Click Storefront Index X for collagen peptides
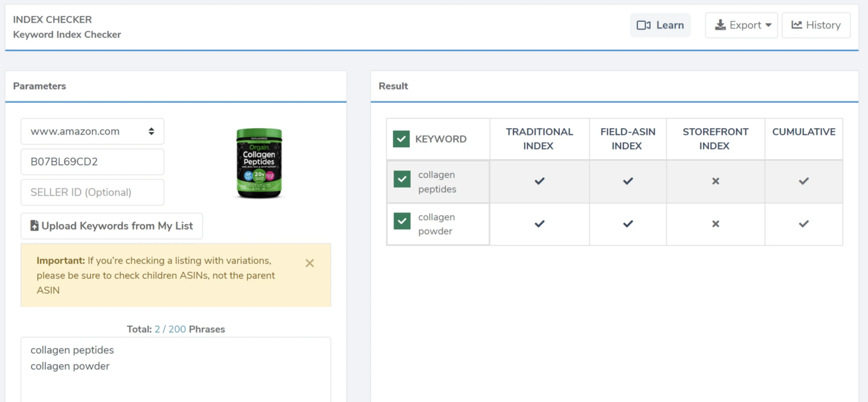Image resolution: width=868 pixels, height=402 pixels. pyautogui.click(x=716, y=181)
